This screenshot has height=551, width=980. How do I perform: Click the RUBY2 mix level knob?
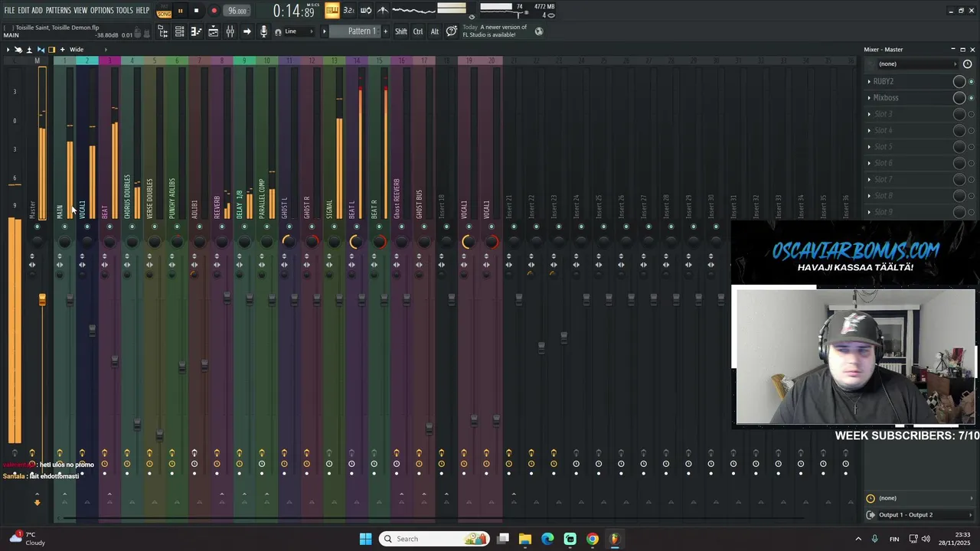pos(959,81)
